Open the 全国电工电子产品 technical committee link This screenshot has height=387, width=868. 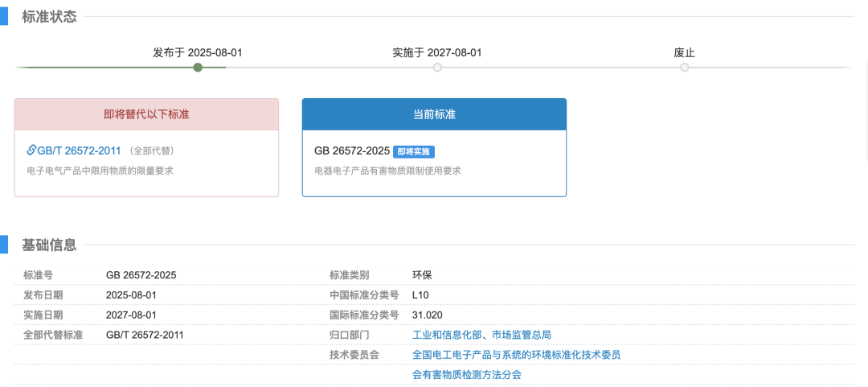516,355
